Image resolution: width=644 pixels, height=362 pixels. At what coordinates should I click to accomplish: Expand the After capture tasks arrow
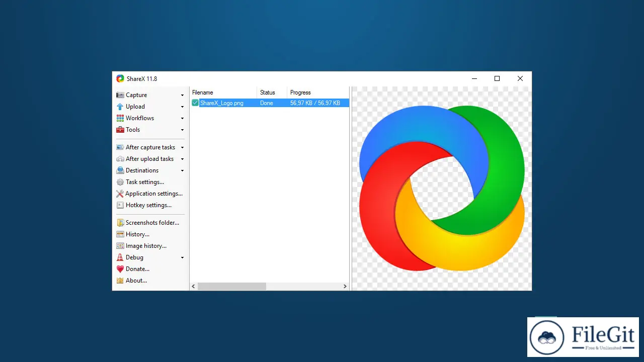click(x=182, y=147)
